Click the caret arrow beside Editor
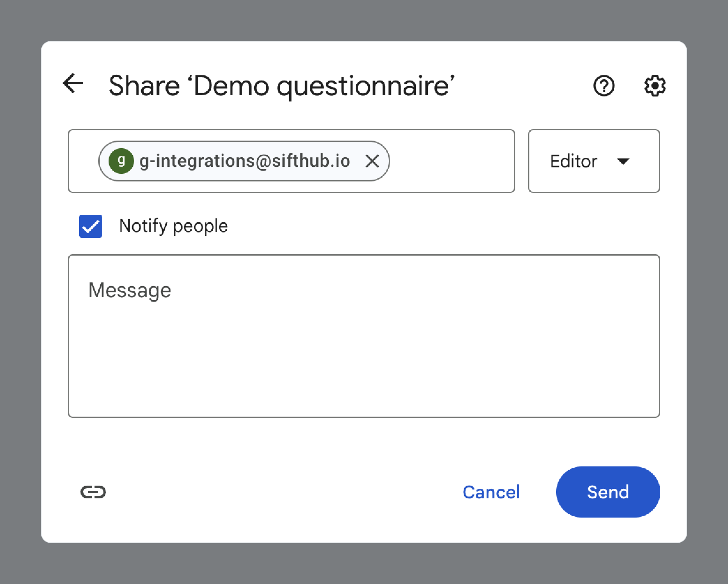 (623, 161)
